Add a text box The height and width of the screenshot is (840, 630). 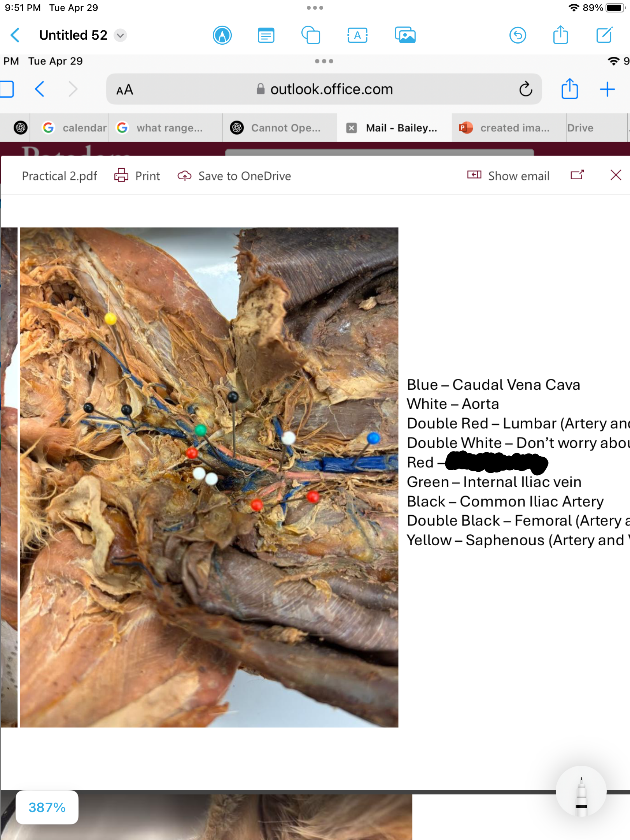pyautogui.click(x=357, y=35)
